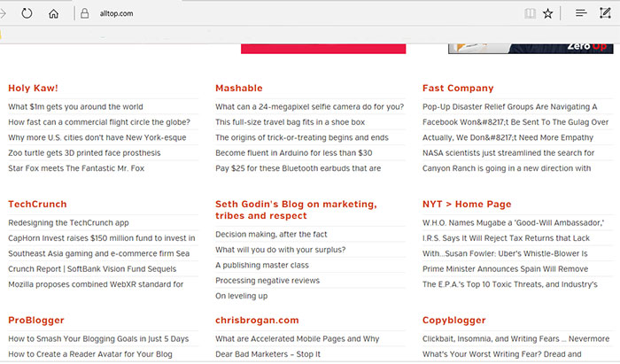Open 'Why more U.S. cities' story
Screen dimensions: 620x364
(97, 137)
